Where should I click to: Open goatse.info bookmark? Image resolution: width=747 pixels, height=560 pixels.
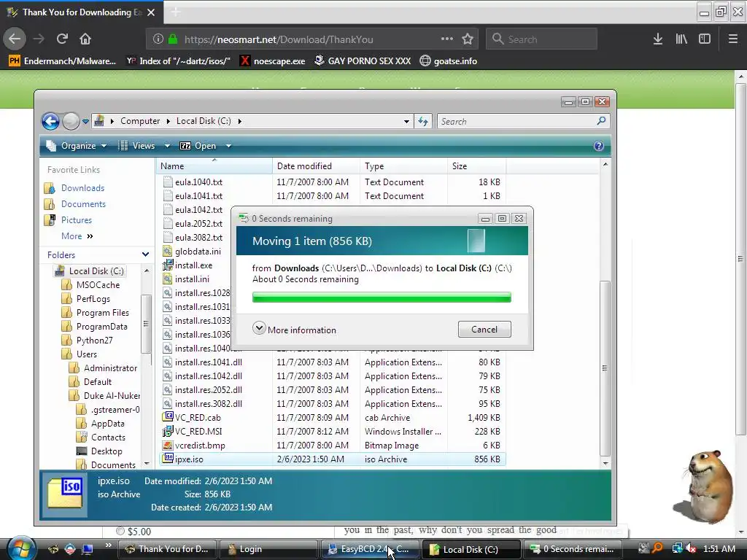coord(449,61)
